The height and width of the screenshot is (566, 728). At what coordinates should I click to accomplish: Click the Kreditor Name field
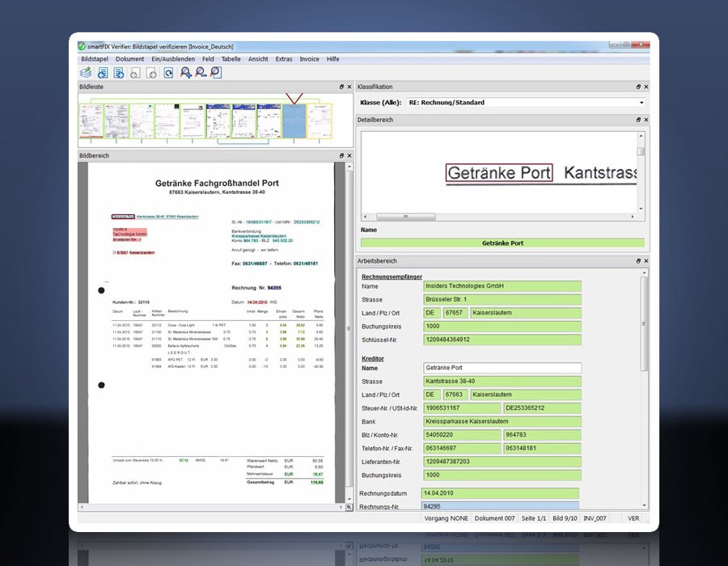502,368
